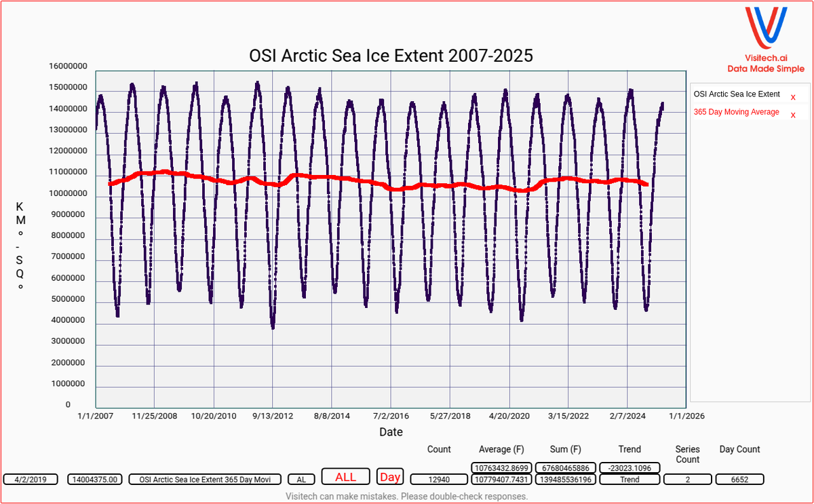This screenshot has width=814, height=504.
Task: Click the Day Count field showing 6652
Action: coord(739,479)
